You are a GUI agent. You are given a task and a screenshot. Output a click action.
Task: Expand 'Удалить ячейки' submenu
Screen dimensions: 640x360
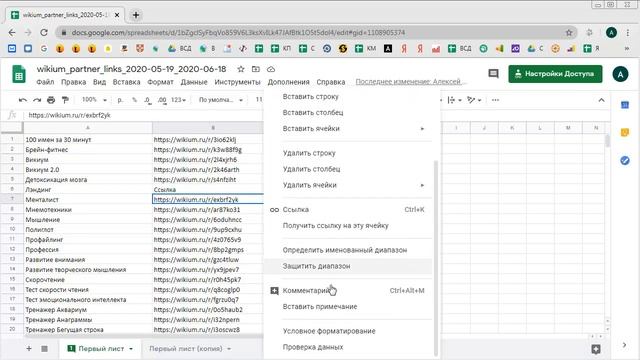coord(348,185)
